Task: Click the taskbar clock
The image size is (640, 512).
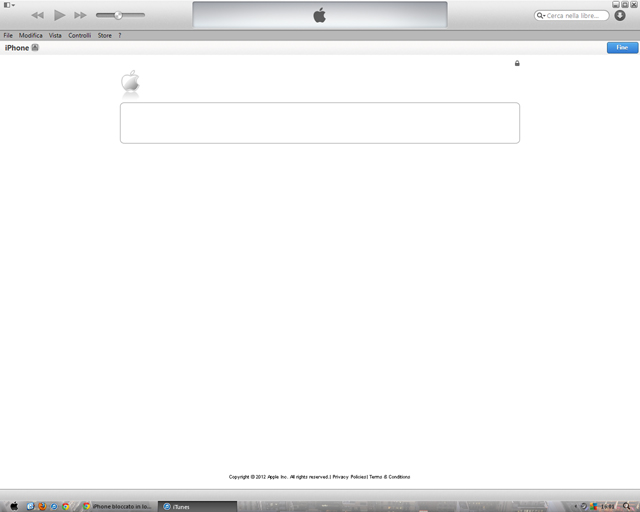Action: (607, 507)
